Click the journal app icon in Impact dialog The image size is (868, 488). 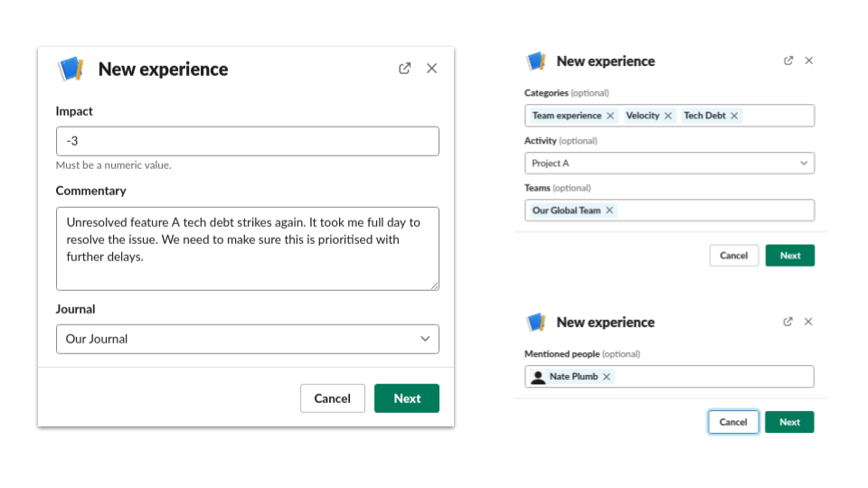coord(71,70)
